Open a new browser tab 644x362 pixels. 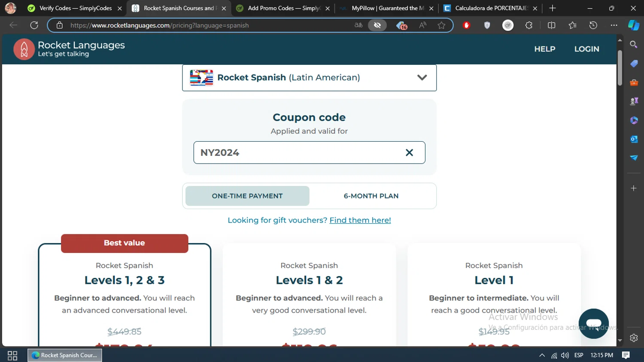pos(553,8)
